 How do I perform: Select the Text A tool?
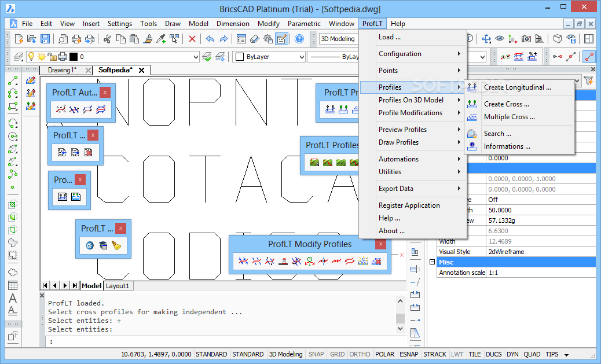tap(13, 298)
